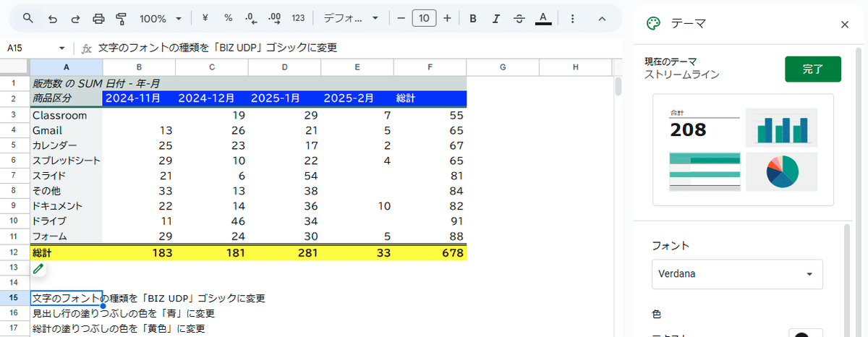Click the 完了 button
Image resolution: width=868 pixels, height=337 pixels.
813,69
